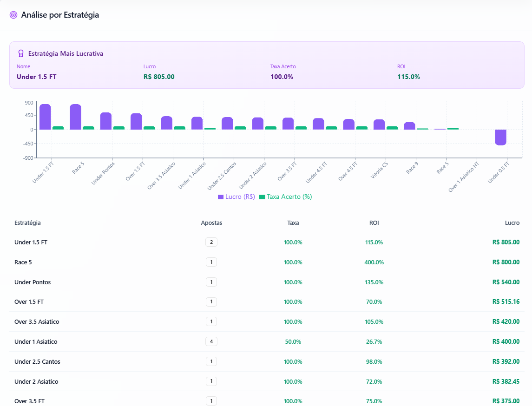Click the target icon beside Análise por Estratégia
532x406 pixels.
13,15
